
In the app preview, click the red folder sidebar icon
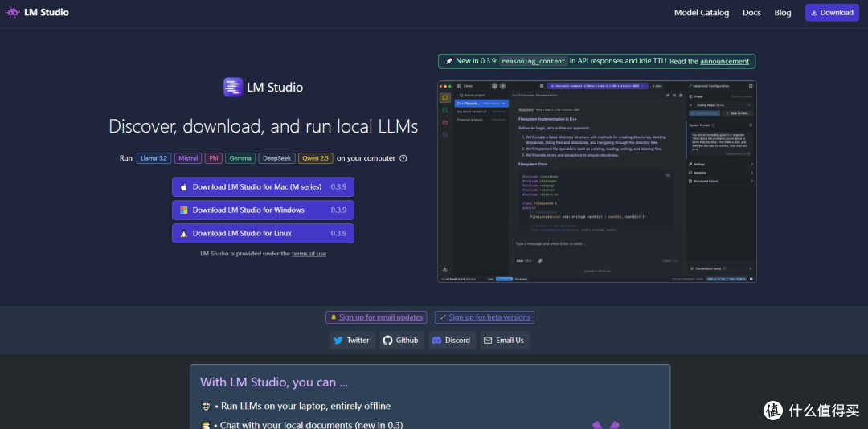(x=445, y=122)
